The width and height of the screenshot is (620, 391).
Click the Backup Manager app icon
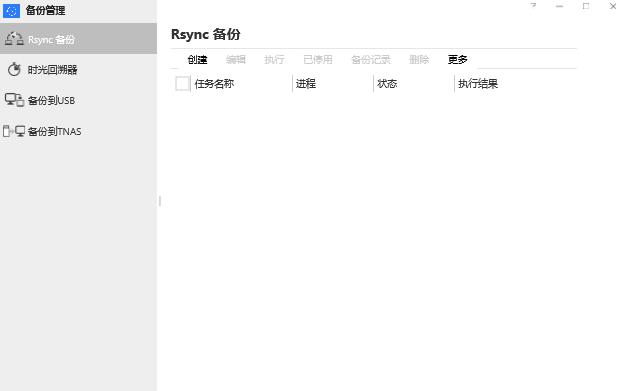11,11
